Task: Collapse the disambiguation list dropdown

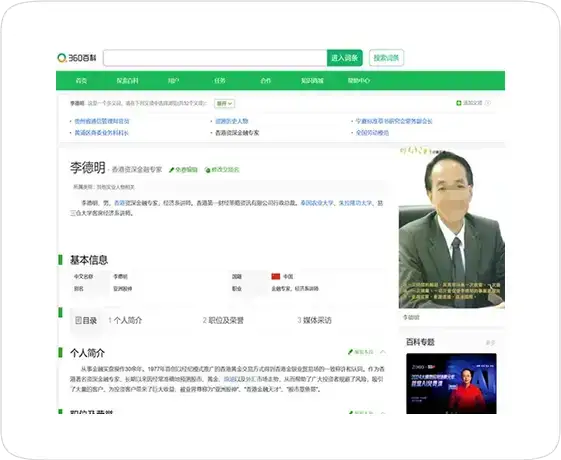Action: (x=224, y=103)
